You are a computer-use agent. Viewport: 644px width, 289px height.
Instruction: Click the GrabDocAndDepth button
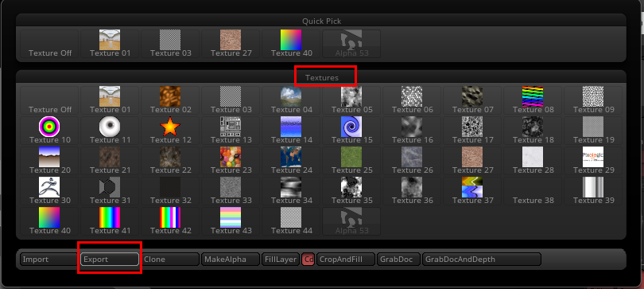[482, 260]
